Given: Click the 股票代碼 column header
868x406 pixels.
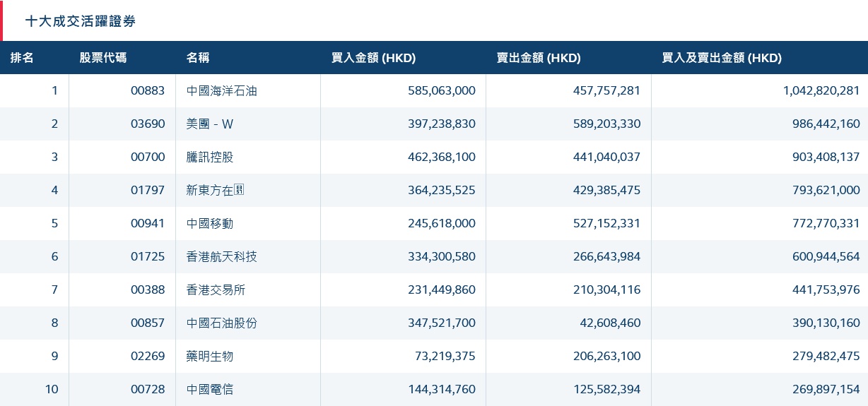Looking at the screenshot, I should pos(103,58).
